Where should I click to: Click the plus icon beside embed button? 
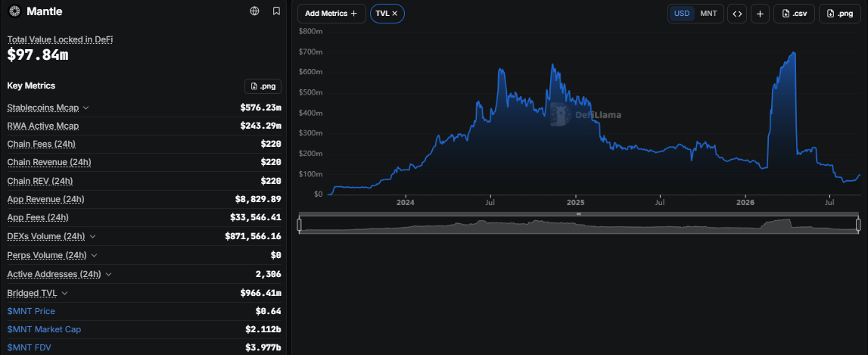(760, 14)
